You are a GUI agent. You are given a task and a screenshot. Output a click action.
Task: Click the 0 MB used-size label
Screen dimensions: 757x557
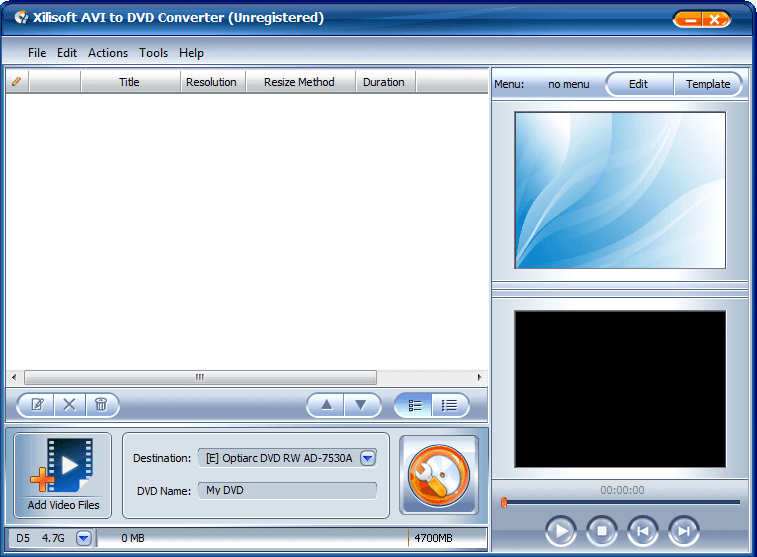pyautogui.click(x=133, y=538)
